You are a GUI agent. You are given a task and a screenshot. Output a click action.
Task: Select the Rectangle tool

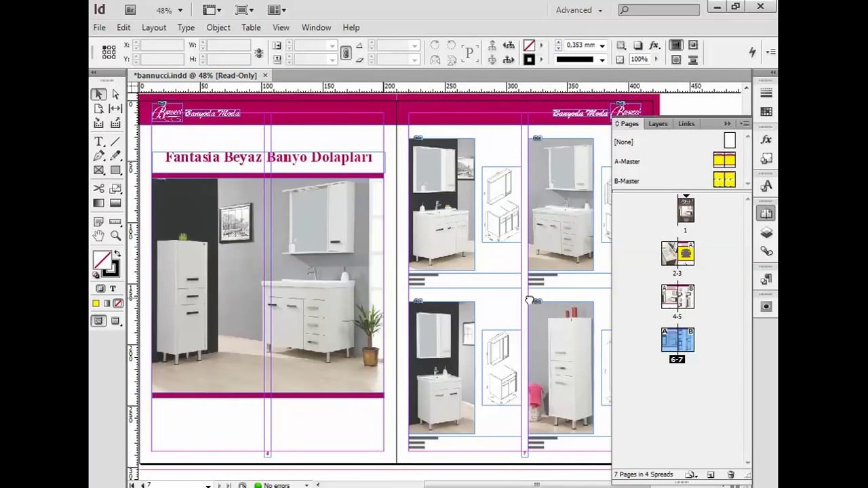coord(115,170)
